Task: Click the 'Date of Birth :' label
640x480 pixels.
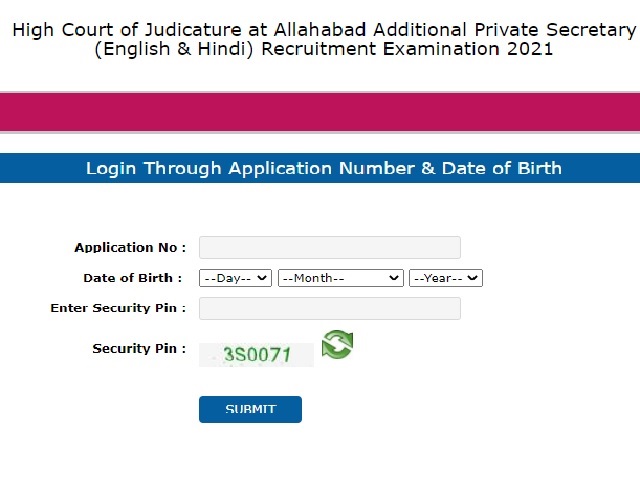Action: [133, 278]
